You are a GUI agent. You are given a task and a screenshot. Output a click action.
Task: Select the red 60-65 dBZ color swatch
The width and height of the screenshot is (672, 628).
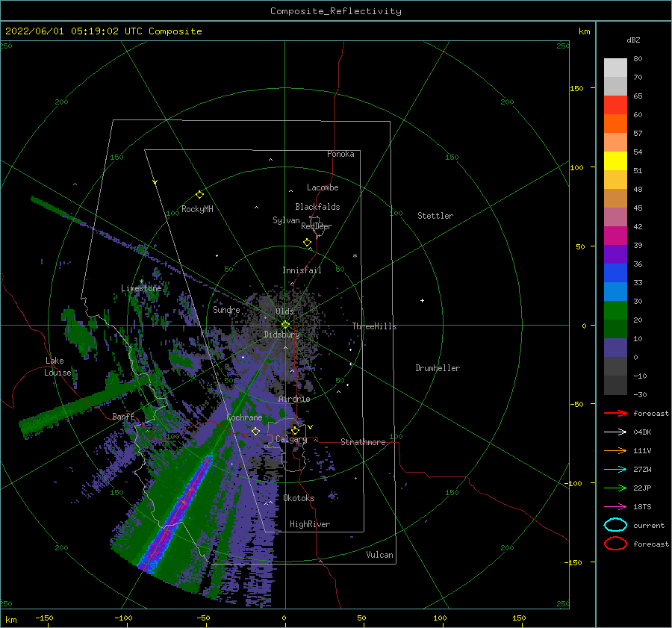point(615,105)
